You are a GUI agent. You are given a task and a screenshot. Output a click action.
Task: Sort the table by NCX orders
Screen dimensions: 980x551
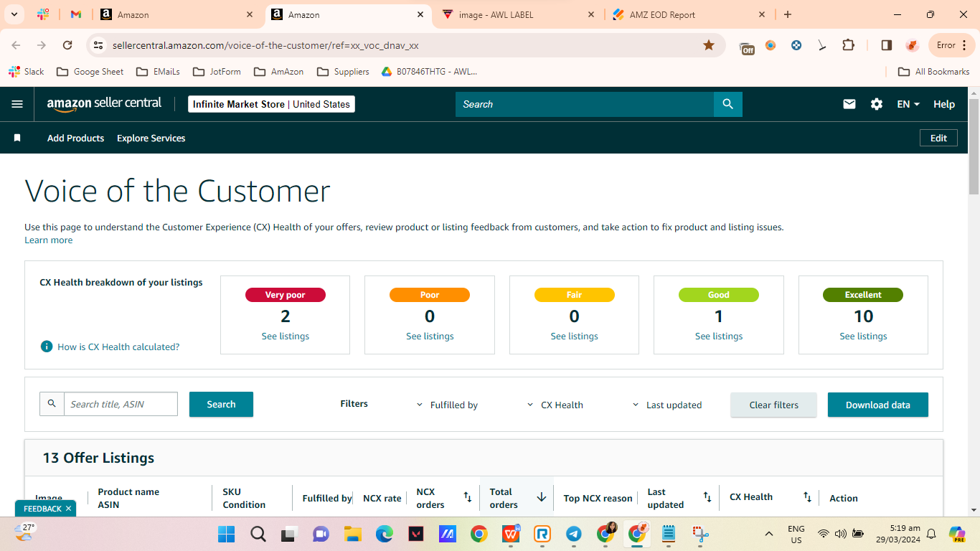coord(467,497)
